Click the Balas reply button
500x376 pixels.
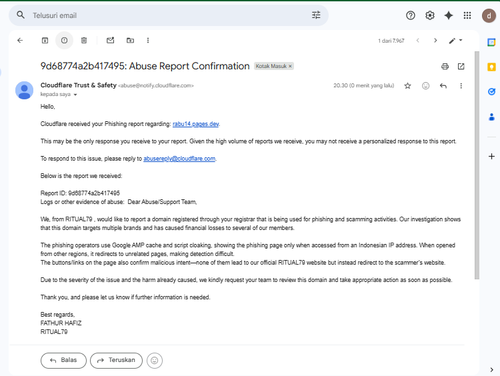tap(63, 360)
